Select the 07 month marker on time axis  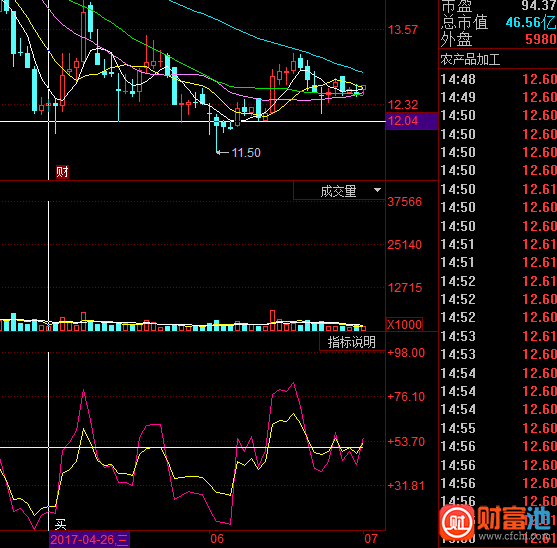point(371,539)
